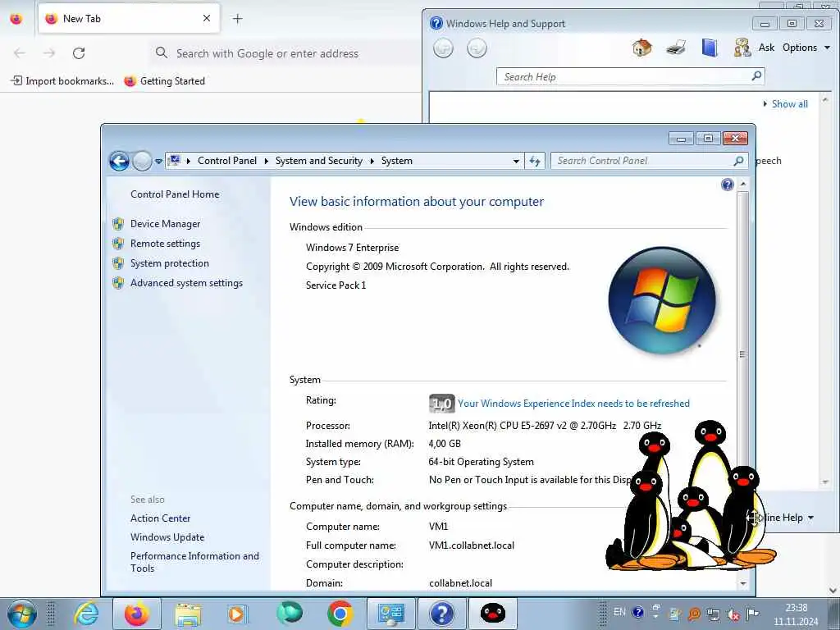Expand the arrow after System and Security

point(372,161)
